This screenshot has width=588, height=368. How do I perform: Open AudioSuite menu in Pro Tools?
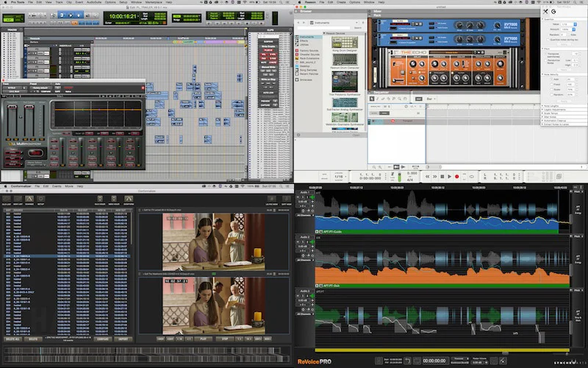[x=94, y=2]
